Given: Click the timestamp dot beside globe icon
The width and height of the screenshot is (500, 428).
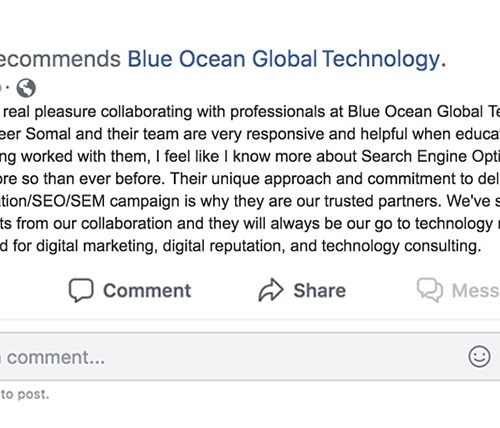Looking at the screenshot, I should [7, 88].
